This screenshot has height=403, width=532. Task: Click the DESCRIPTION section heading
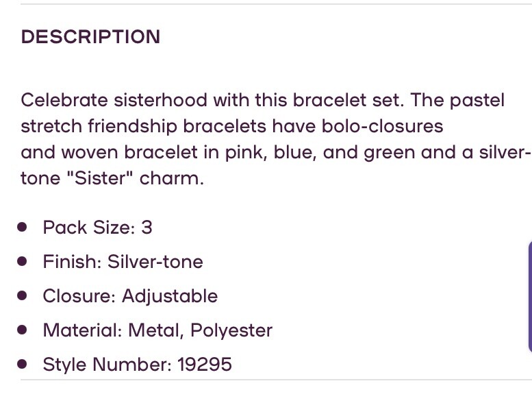[90, 36]
